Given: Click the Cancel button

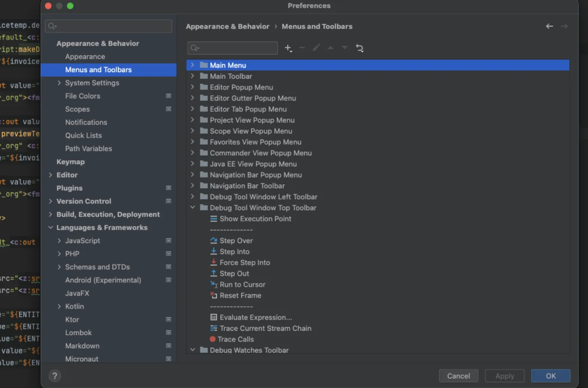Looking at the screenshot, I should 458,376.
